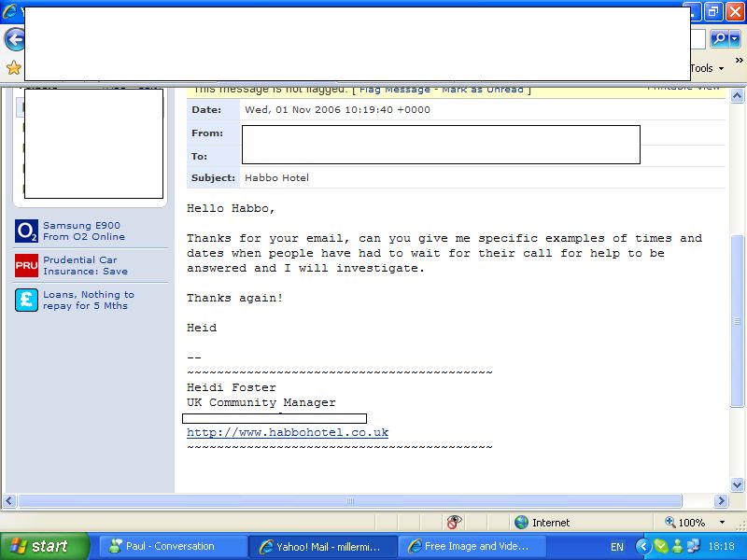Open the habbohotel.co.uk link
Image resolution: width=747 pixels, height=560 pixels.
pos(288,433)
